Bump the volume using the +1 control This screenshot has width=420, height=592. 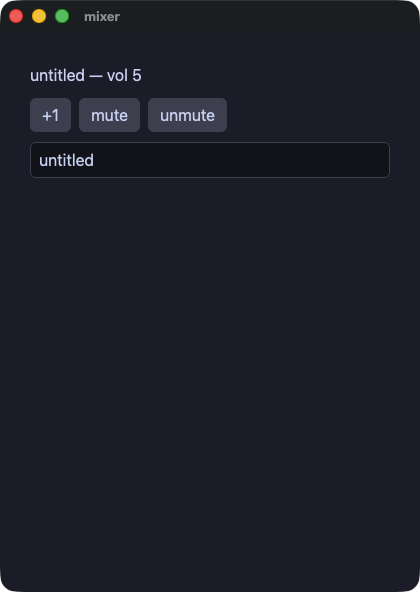pyautogui.click(x=50, y=115)
